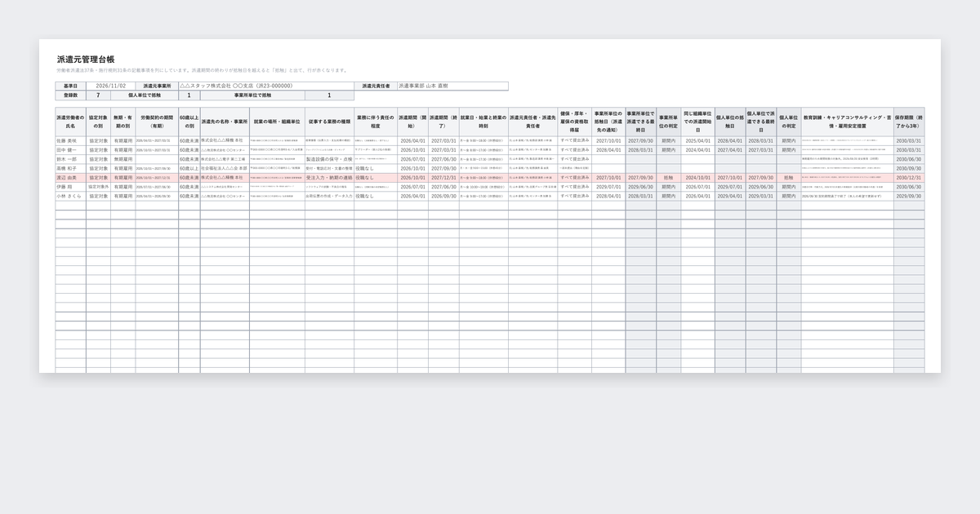Click the title 派遣元管理台帳
Viewport: 980px width, 514px height.
point(86,60)
